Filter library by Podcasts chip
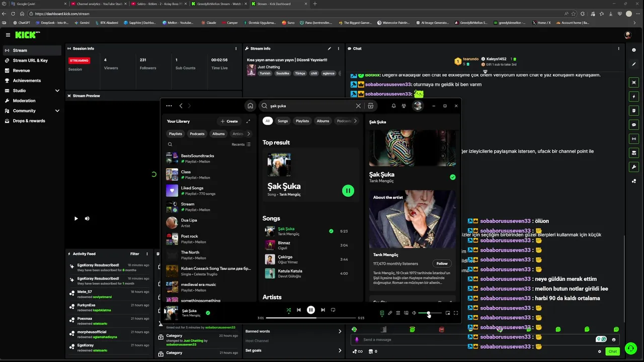This screenshot has width=644, height=362. click(x=197, y=134)
